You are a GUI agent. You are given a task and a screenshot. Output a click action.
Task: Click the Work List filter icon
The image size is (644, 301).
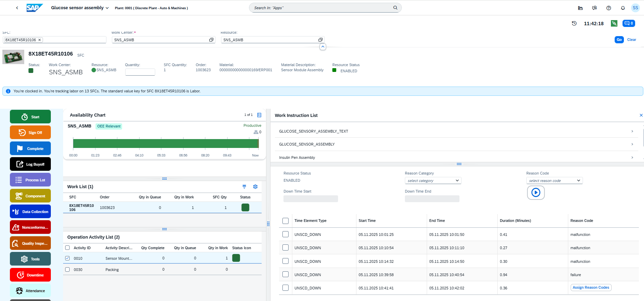coord(244,186)
